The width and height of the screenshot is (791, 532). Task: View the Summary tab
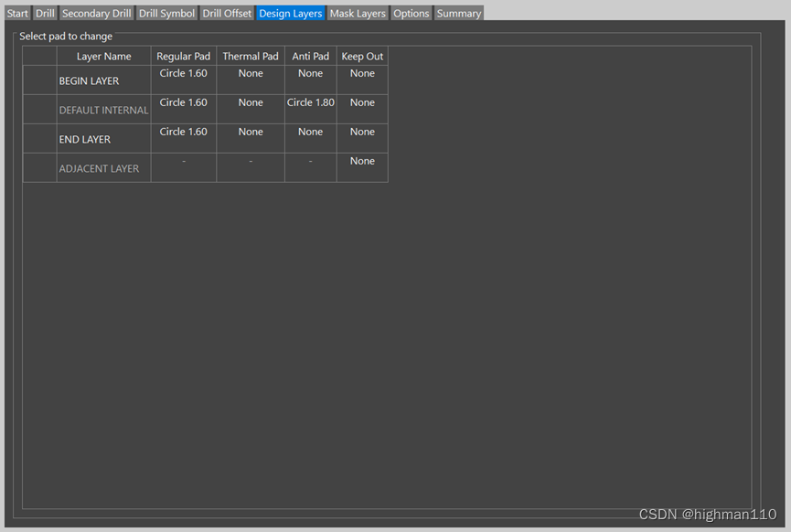tap(458, 13)
